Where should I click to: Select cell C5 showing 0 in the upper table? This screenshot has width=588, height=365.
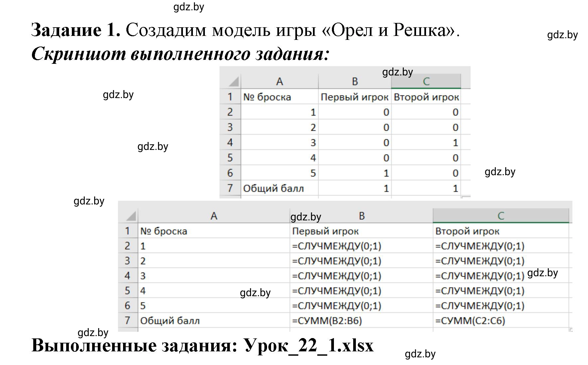click(x=426, y=158)
